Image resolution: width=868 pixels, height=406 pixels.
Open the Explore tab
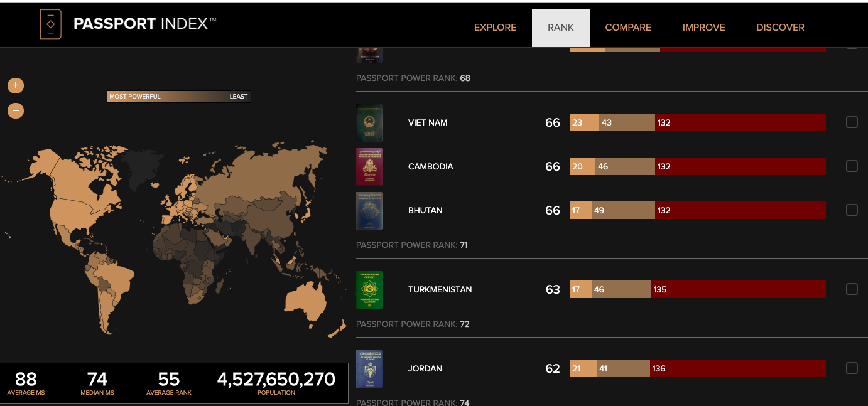495,28
